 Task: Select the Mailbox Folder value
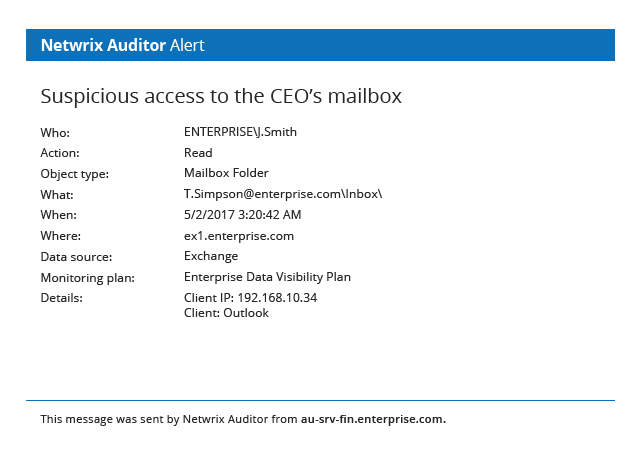(227, 173)
